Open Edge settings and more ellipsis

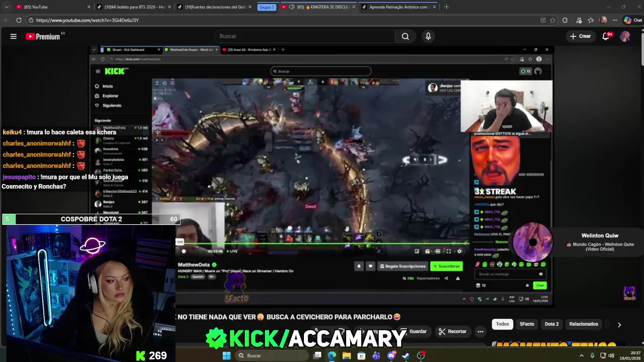[x=615, y=20]
